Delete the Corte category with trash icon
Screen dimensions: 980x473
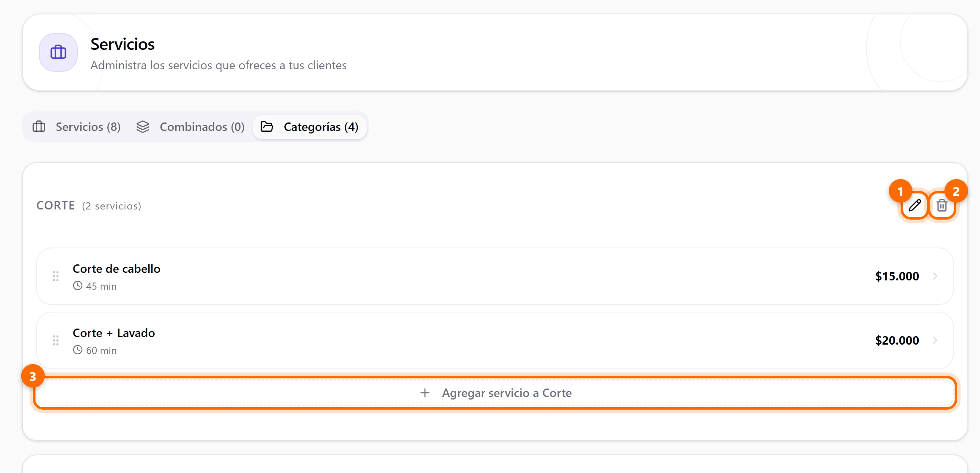click(x=942, y=206)
